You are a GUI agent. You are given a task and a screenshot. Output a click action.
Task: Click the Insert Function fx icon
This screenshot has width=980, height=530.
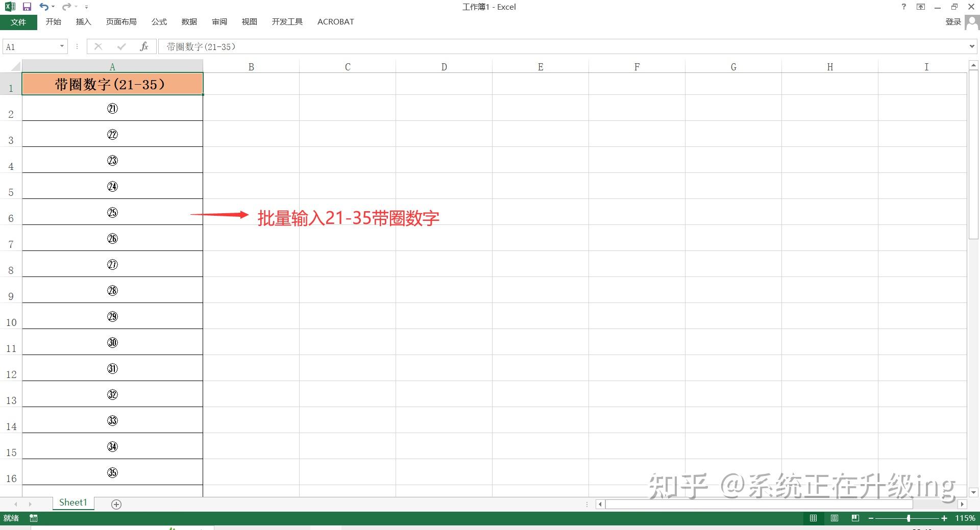tap(144, 46)
